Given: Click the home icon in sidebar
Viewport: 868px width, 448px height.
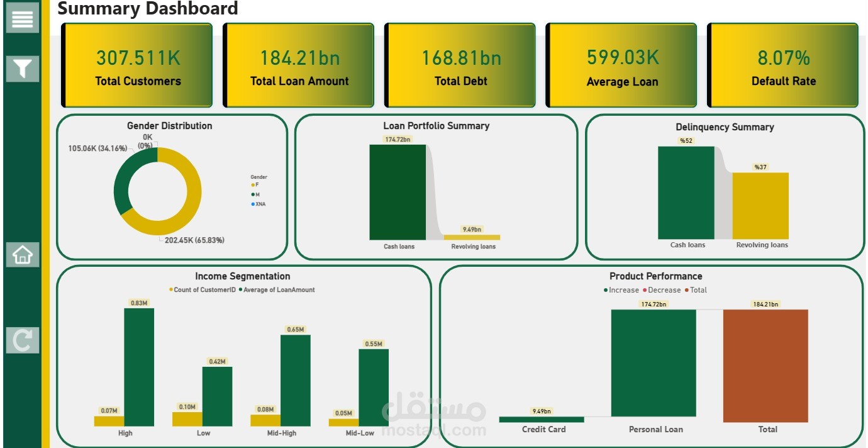Looking at the screenshot, I should coord(21,254).
